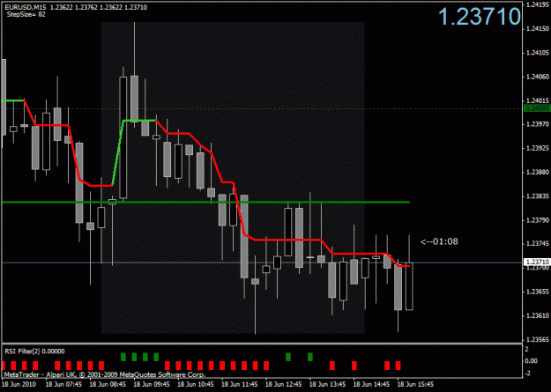Click the 1.23610 price axis label
Image resolution: width=551 pixels, height=392 pixels.
click(x=536, y=315)
